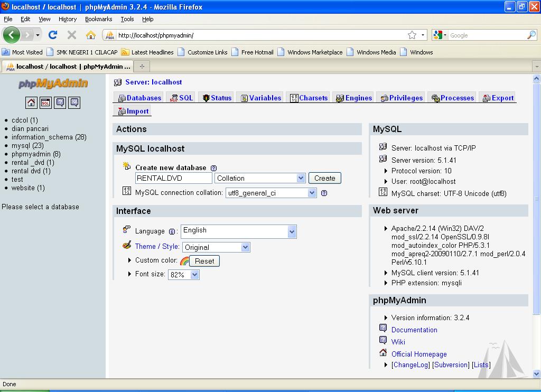The height and width of the screenshot is (392, 541).
Task: Switch to the Charsets tab
Action: pos(309,98)
